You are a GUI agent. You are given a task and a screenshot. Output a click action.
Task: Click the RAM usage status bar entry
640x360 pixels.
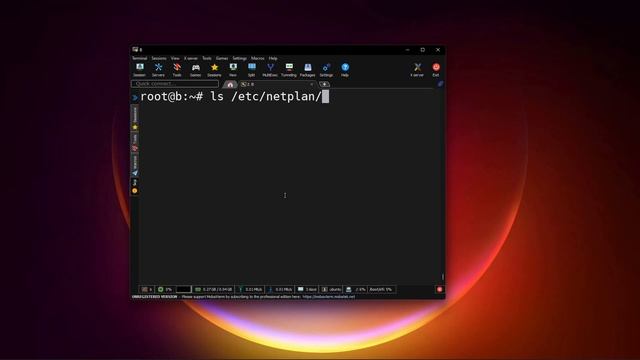pyautogui.click(x=213, y=289)
